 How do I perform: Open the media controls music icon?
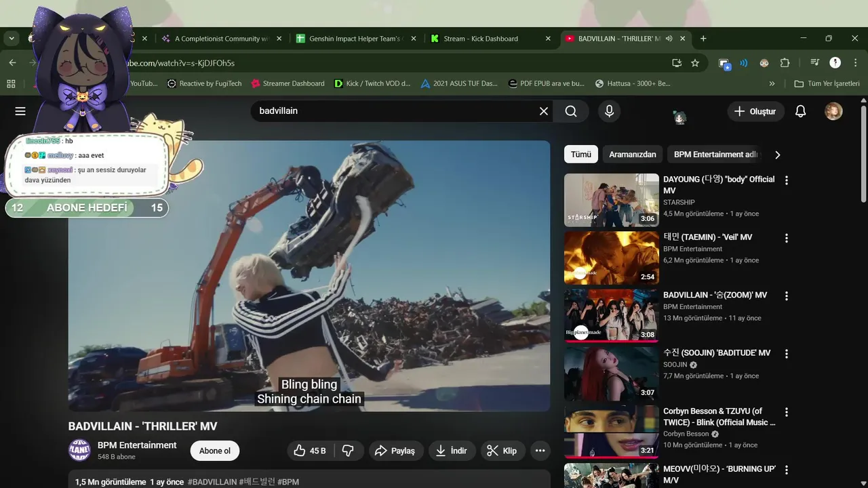[814, 63]
